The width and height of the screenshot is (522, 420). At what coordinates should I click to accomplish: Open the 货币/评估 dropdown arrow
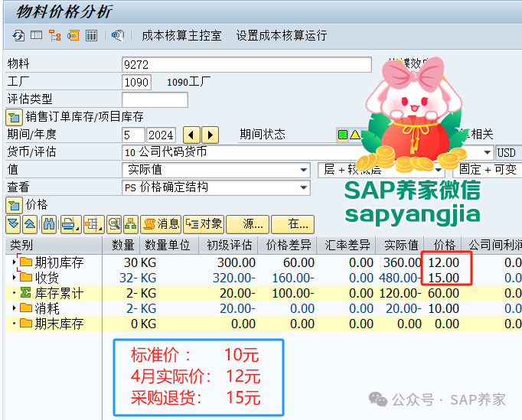point(487,152)
